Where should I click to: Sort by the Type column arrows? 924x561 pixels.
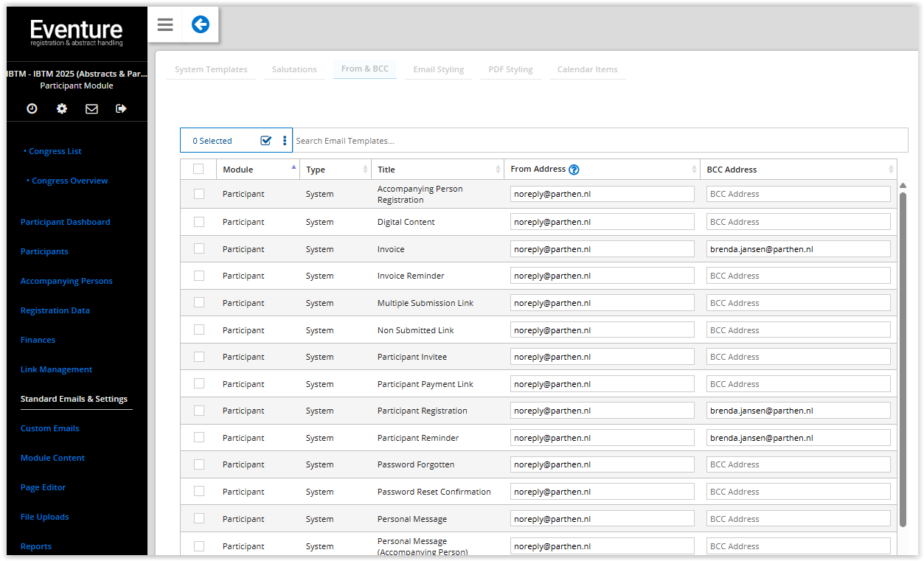point(365,170)
